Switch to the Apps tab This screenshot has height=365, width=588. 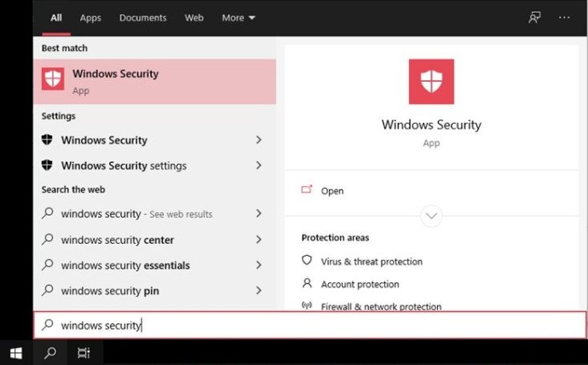90,18
